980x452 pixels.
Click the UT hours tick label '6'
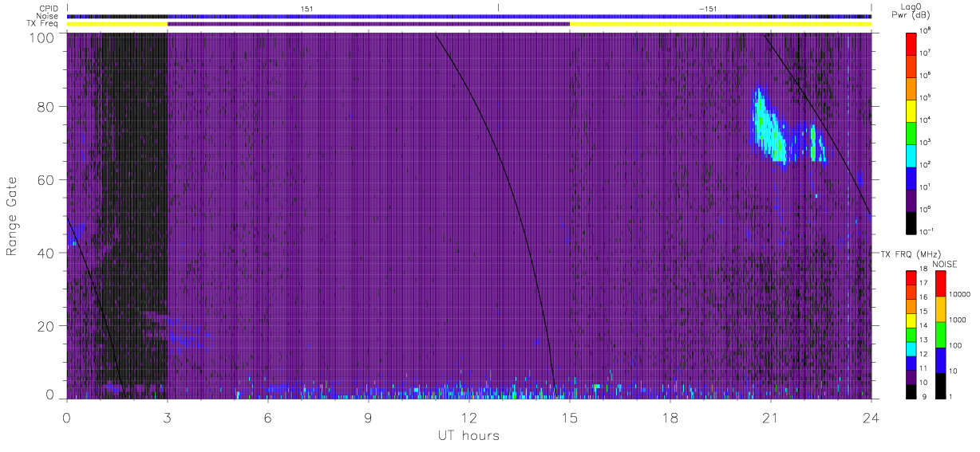point(268,417)
